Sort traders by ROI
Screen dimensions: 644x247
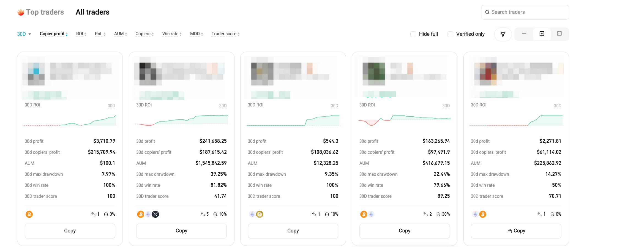point(80,34)
